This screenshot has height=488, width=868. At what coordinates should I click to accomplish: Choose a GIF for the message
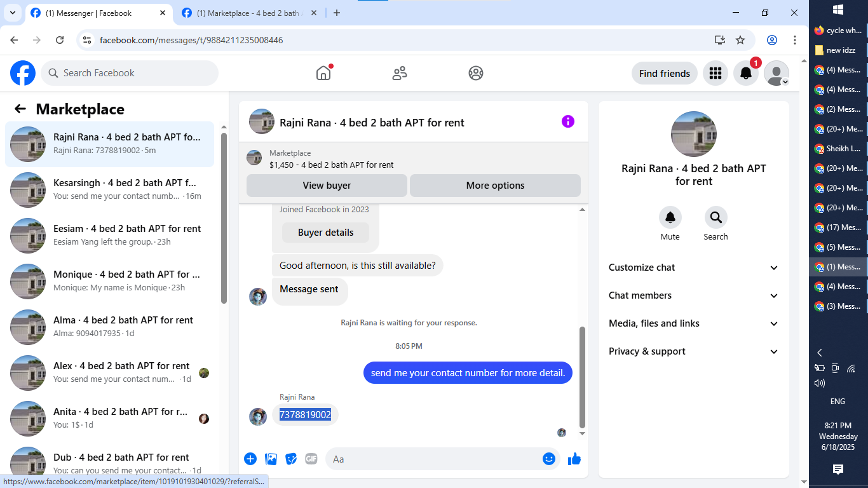(x=311, y=459)
